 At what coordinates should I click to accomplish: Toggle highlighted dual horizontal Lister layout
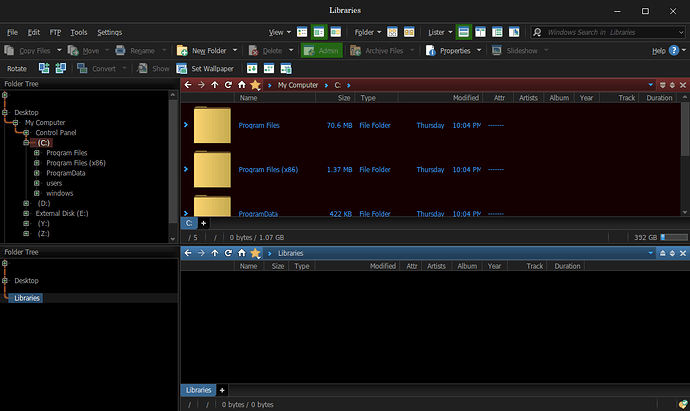point(463,32)
